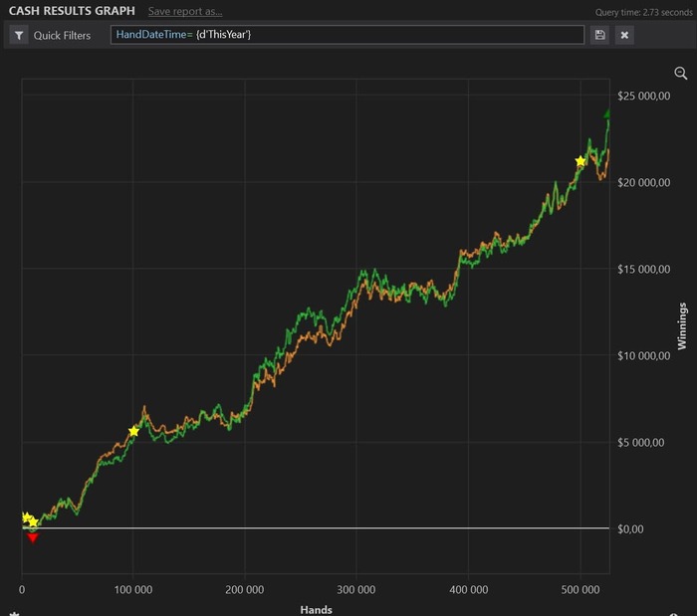This screenshot has width=697, height=616.
Task: Click the red downward triangle marker
Action: coord(33,537)
